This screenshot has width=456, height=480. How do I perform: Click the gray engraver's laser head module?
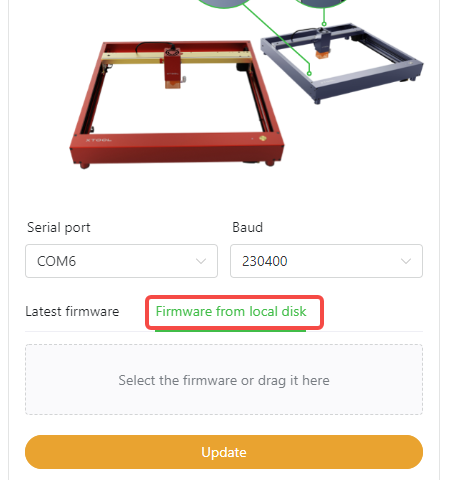click(322, 43)
